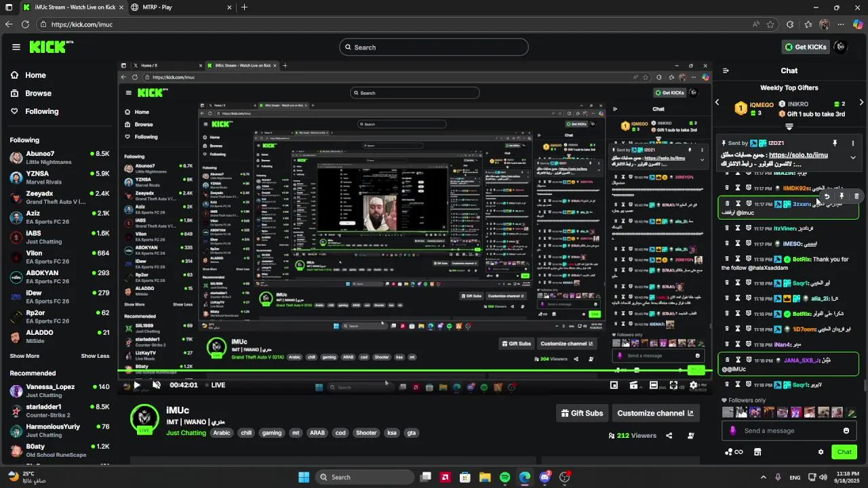This screenshot has height=488, width=868.
Task: Play the paused stream video
Action: click(136, 385)
